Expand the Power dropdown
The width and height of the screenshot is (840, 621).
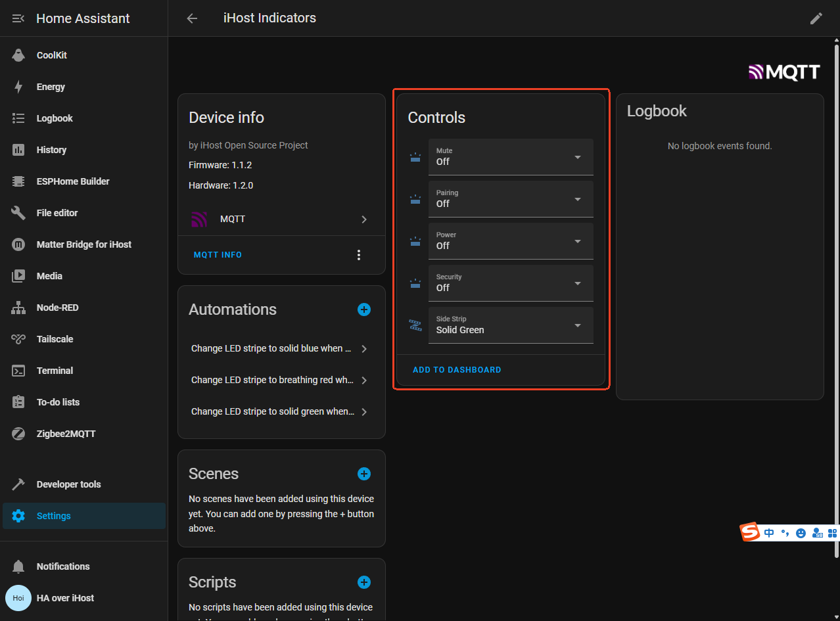(511, 241)
